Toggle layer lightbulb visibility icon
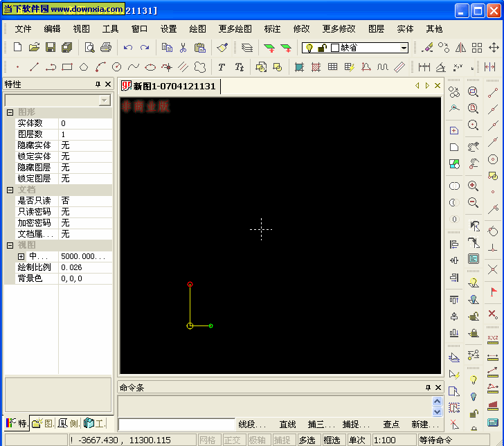Screen dimensions: 504x446 click(309, 48)
